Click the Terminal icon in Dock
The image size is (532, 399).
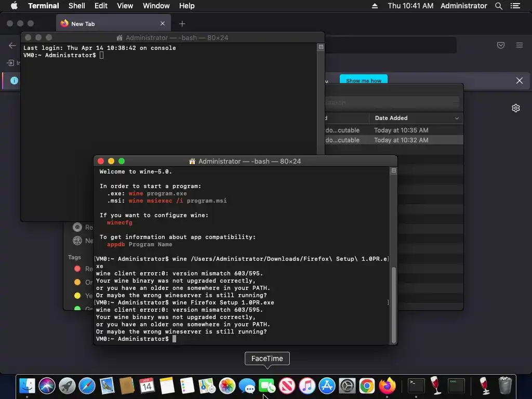pos(416,386)
